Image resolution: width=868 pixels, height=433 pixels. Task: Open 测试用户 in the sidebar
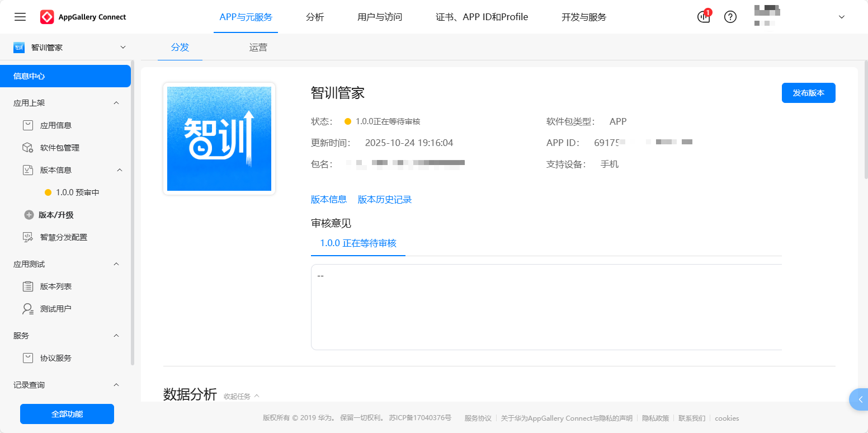(55, 309)
